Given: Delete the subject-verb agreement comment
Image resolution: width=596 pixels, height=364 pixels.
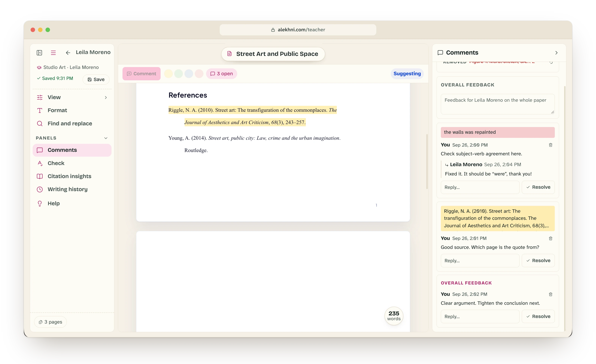Looking at the screenshot, I should point(550,145).
